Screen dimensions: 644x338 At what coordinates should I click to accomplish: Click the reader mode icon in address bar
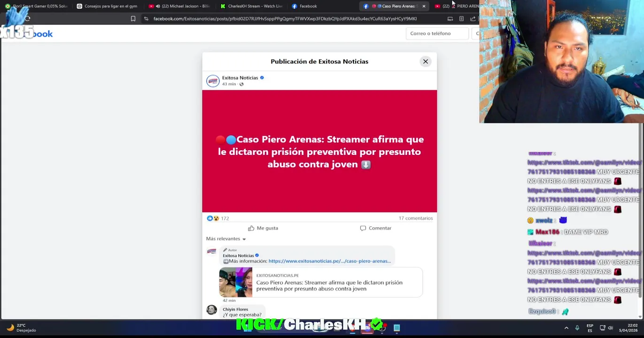[461, 19]
